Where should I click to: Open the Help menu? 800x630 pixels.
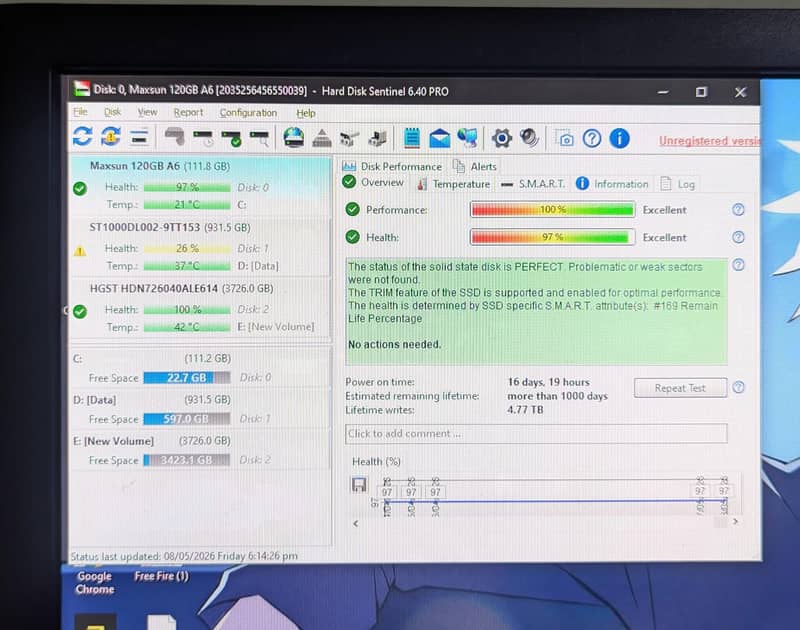coord(306,113)
